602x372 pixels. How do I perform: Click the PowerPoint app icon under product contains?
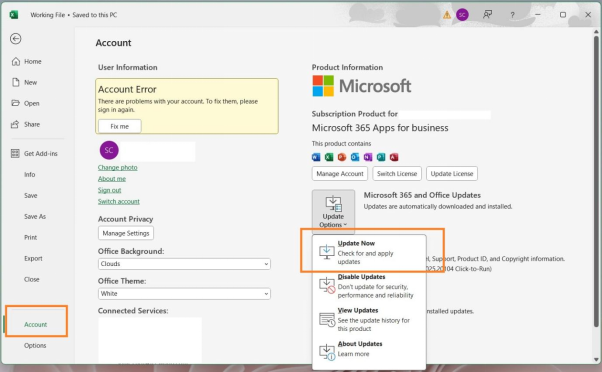[342, 157]
